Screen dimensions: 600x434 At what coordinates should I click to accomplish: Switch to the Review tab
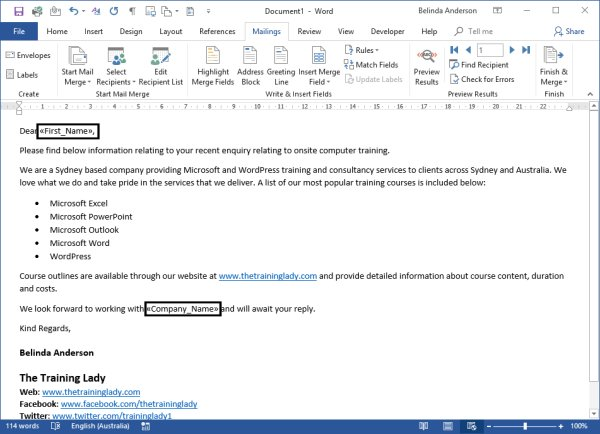pyautogui.click(x=309, y=31)
